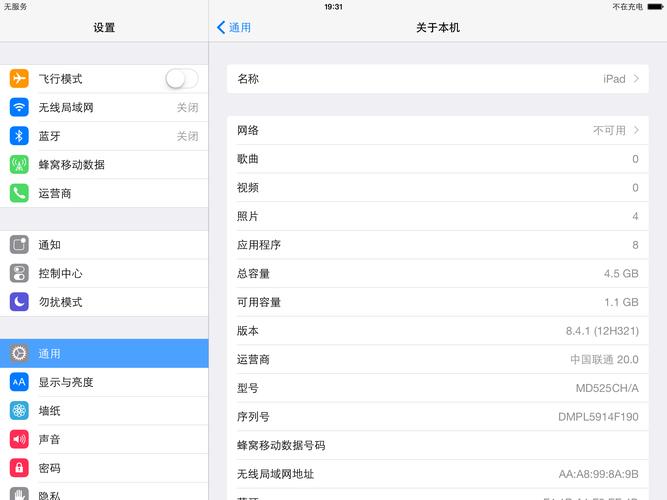Tap the 序列号 serial number row
667x500 pixels.
[437, 417]
